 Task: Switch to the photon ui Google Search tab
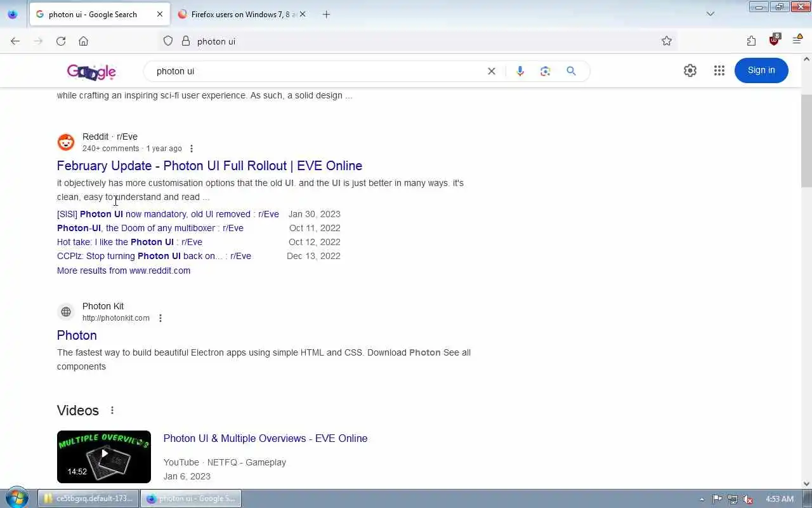tap(100, 14)
